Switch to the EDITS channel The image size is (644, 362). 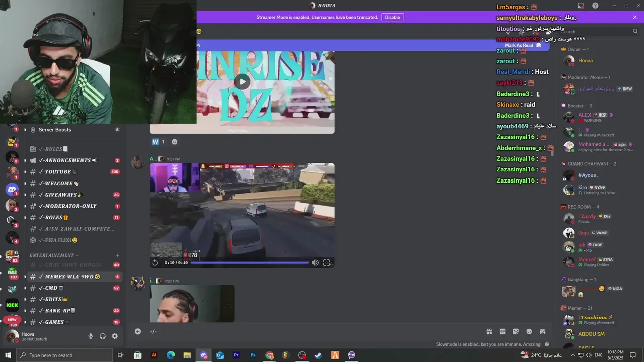[x=74, y=299]
